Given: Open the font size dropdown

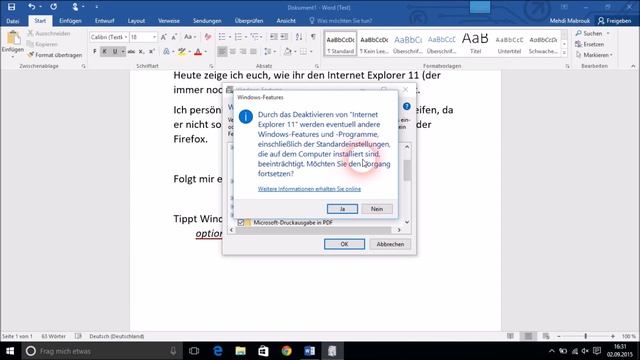Looking at the screenshot, I should 154,37.
